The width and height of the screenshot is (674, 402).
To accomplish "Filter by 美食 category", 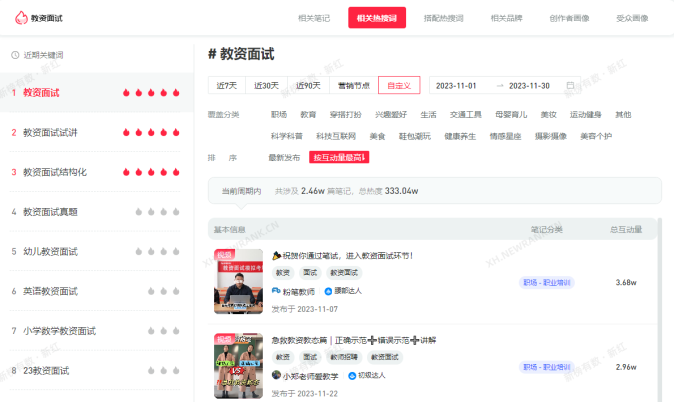I will tap(377, 136).
